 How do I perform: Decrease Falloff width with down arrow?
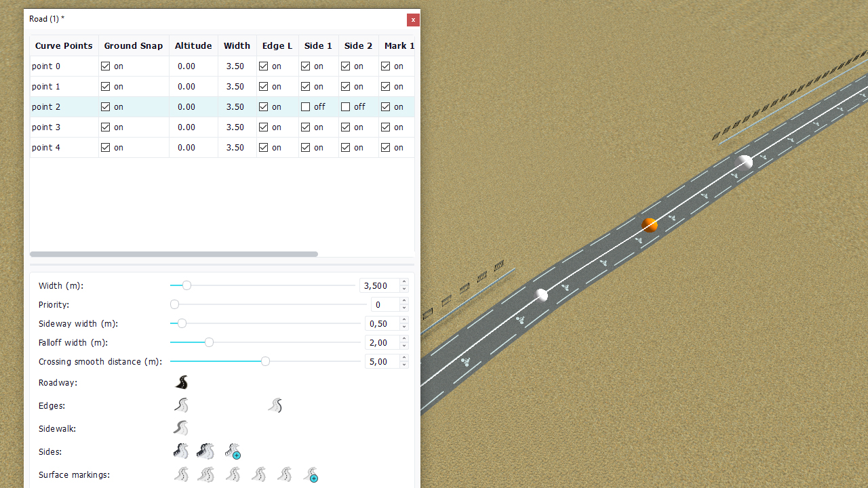(404, 346)
